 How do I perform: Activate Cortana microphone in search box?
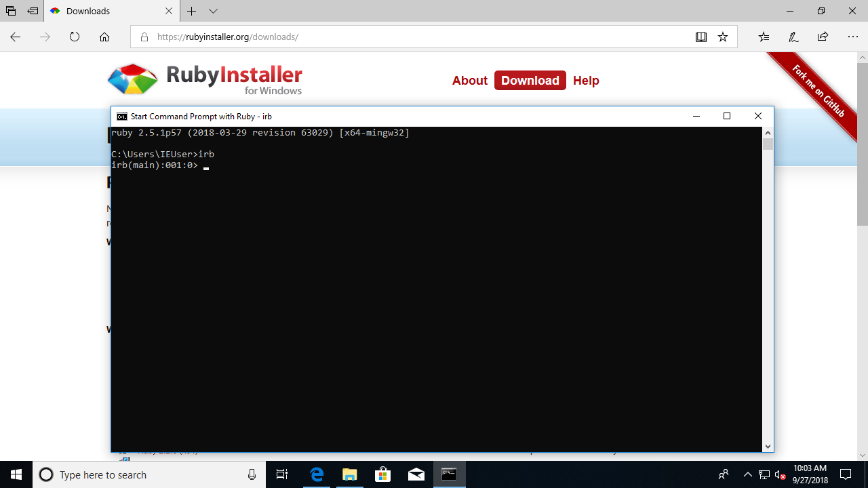tap(252, 474)
